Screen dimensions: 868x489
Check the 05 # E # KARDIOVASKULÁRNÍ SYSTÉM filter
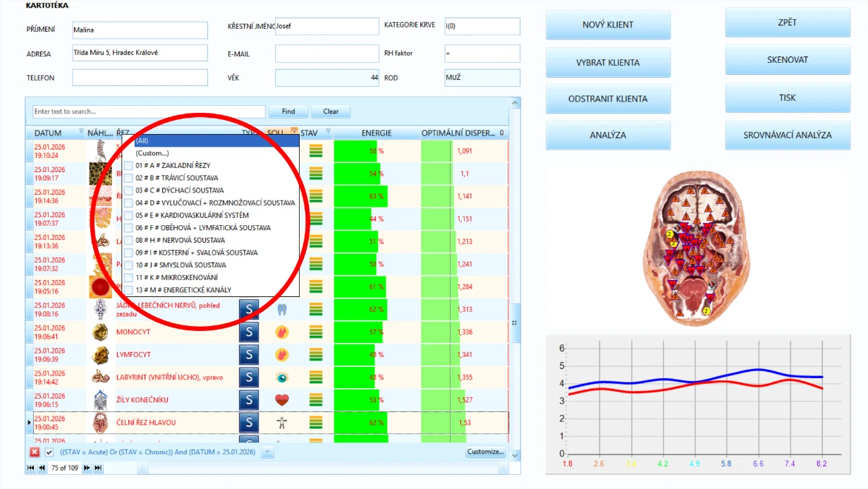coord(128,215)
